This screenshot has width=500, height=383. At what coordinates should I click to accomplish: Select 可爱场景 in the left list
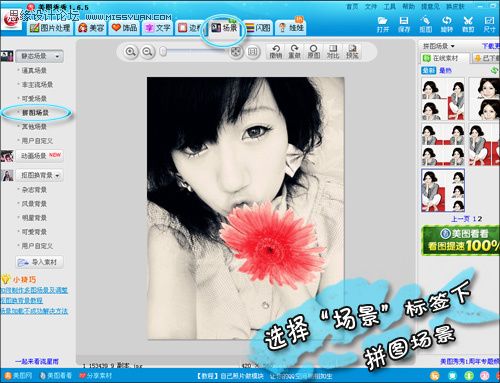34,99
